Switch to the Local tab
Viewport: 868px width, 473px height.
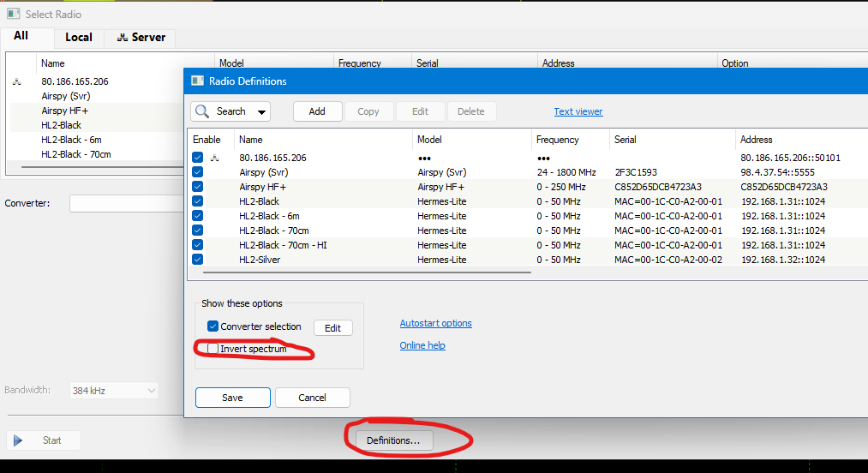coord(79,38)
